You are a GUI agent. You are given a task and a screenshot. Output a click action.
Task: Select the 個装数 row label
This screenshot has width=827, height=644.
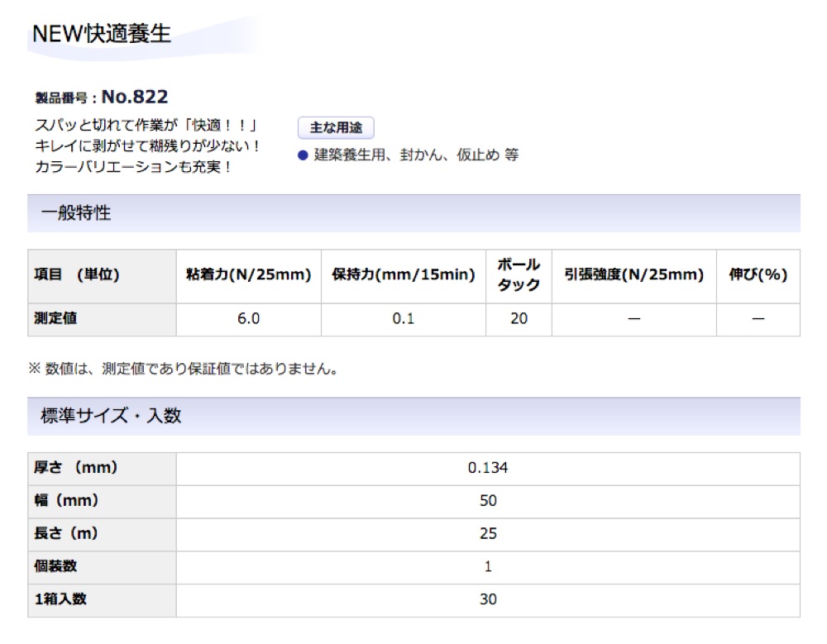[x=55, y=566]
